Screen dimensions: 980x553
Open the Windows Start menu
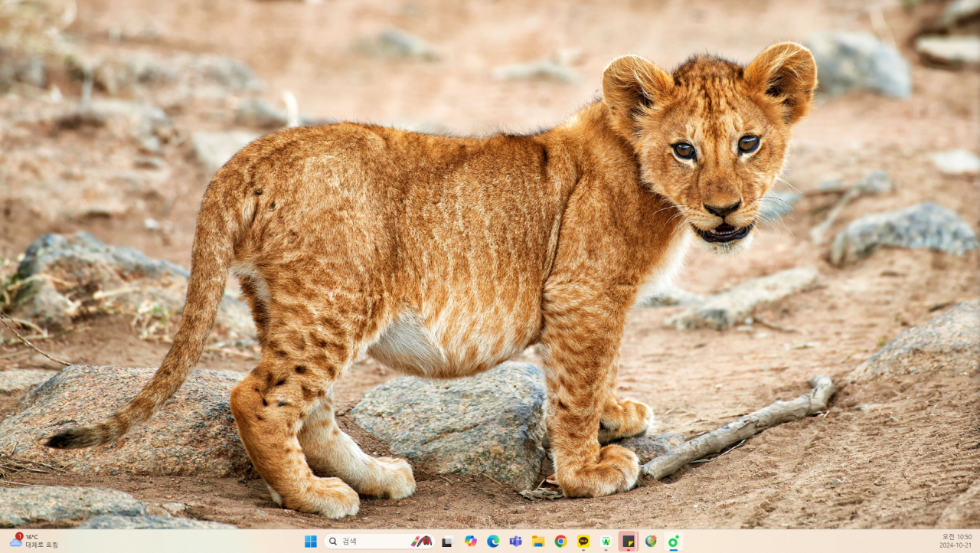310,542
